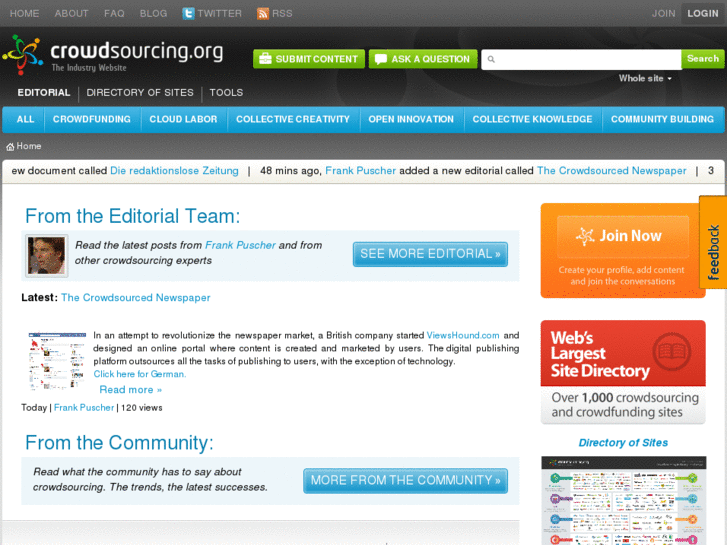Click the book icon on Site Directory banner
The height and width of the screenshot is (545, 727).
[x=672, y=352]
